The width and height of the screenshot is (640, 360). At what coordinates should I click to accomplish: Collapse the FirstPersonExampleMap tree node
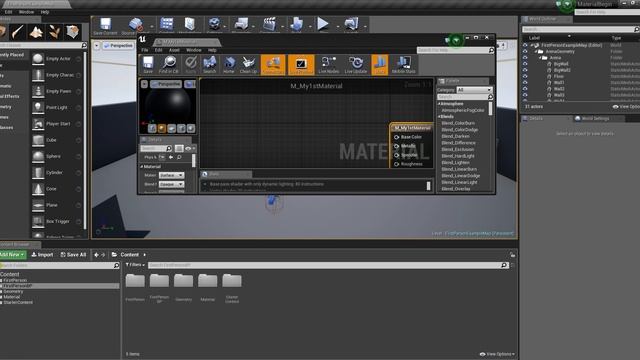pos(532,45)
